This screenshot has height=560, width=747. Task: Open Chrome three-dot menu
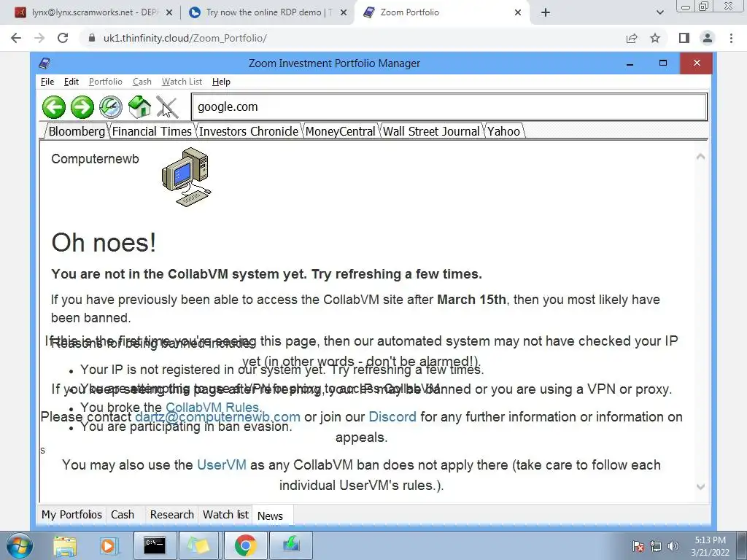tap(731, 38)
